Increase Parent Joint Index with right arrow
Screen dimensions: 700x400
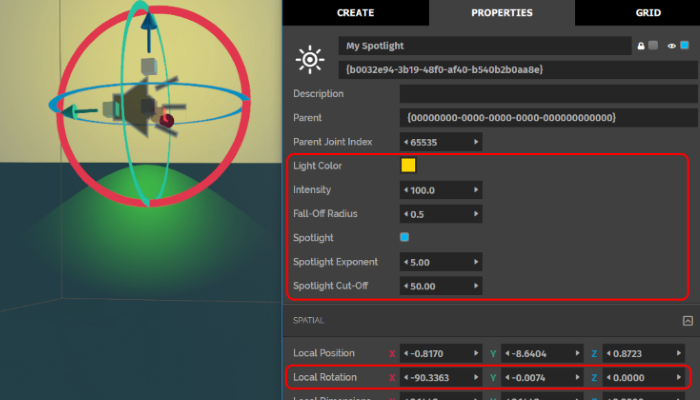[476, 142]
